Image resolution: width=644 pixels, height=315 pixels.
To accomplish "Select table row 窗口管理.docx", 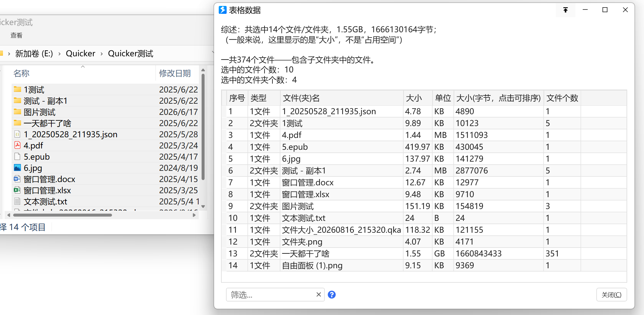I will (424, 183).
